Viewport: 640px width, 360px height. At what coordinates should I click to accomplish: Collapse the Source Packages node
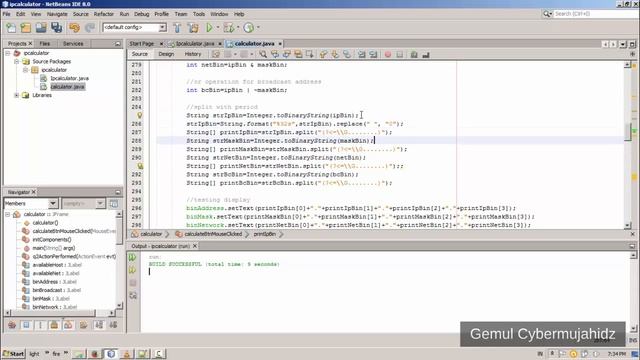16,62
